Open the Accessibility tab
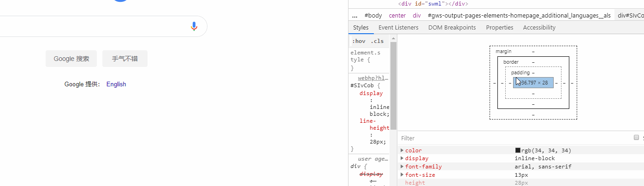Screen dimensions: 644x186 (539, 28)
